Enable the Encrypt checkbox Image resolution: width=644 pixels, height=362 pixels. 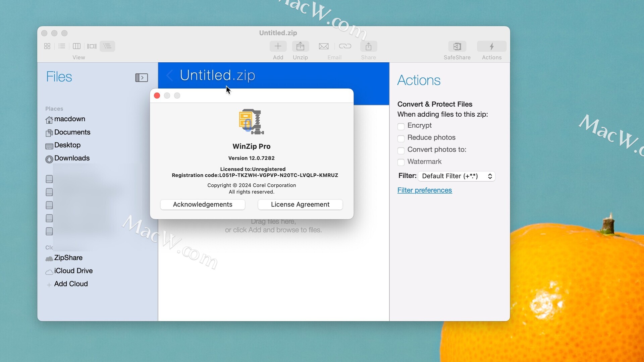pos(401,127)
